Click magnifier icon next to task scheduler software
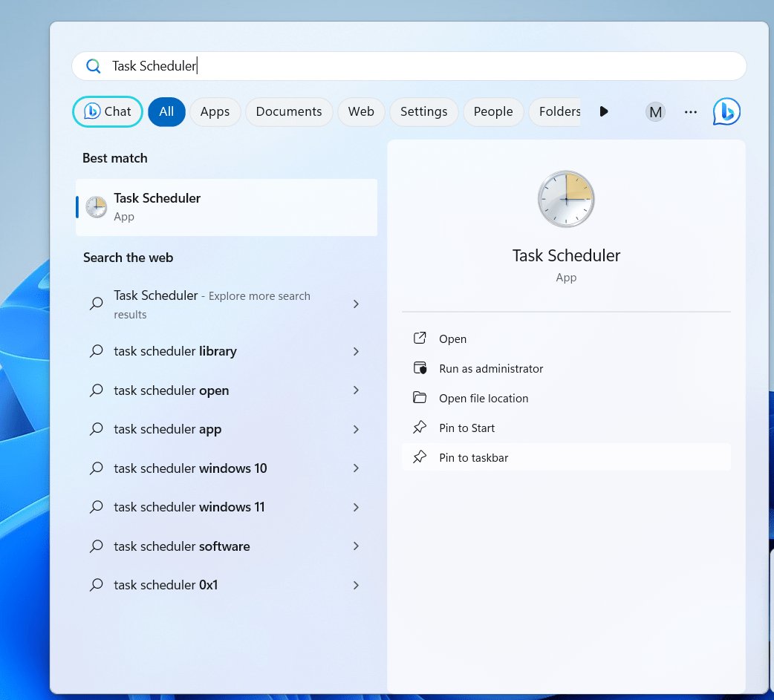Viewport: 774px width, 700px height. coord(97,546)
